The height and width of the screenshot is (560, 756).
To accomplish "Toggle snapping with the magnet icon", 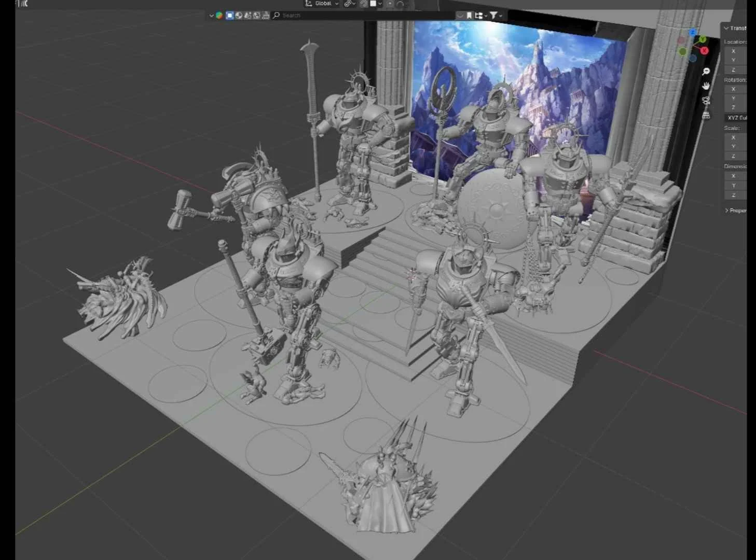I will coord(347,3).
